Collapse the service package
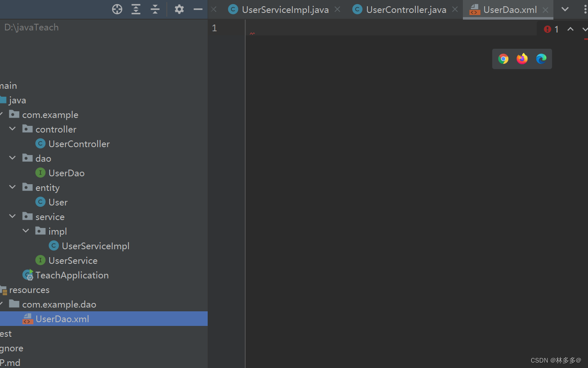588x368 pixels. tap(12, 216)
